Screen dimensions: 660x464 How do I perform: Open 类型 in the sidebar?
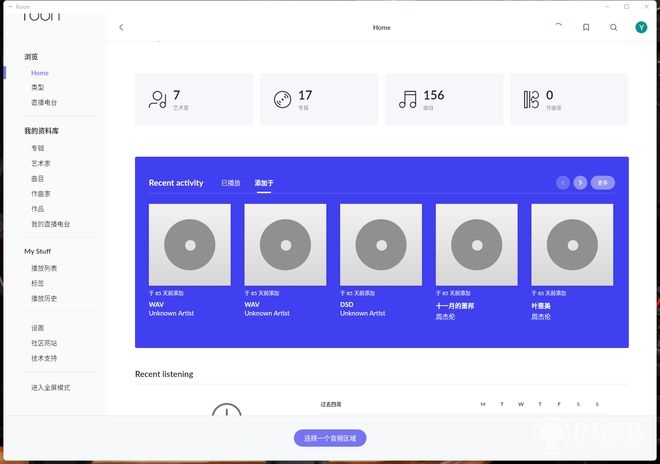coord(37,87)
